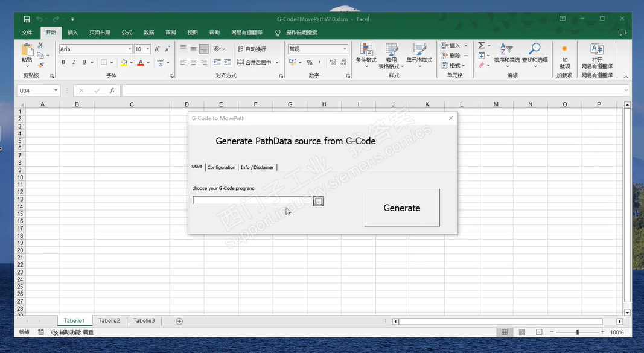Click merge and center 合并后居中
This screenshot has width=644, height=353.
pyautogui.click(x=254, y=62)
